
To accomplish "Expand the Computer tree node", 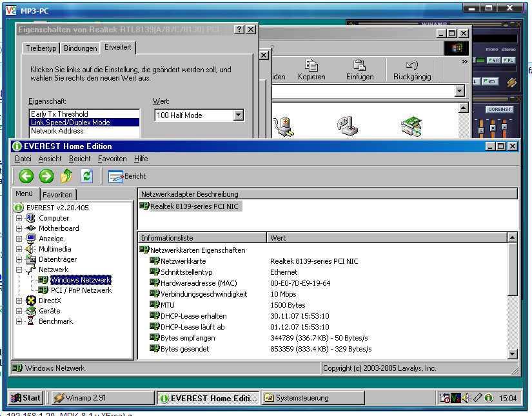I will pos(19,218).
